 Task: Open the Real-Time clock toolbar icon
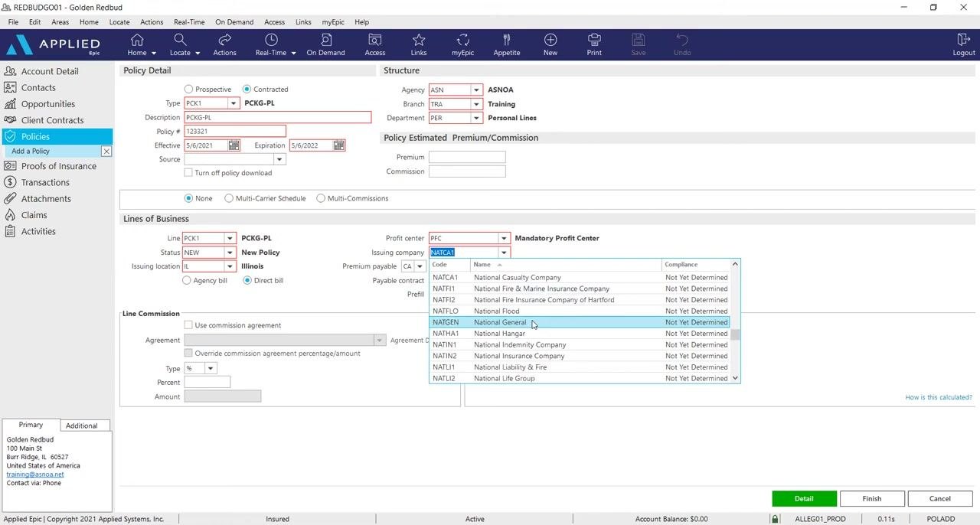271,44
